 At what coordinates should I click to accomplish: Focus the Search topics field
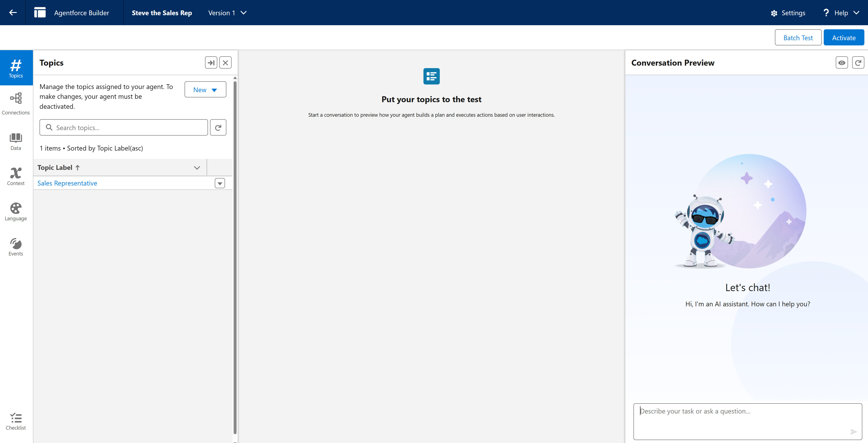pyautogui.click(x=124, y=128)
